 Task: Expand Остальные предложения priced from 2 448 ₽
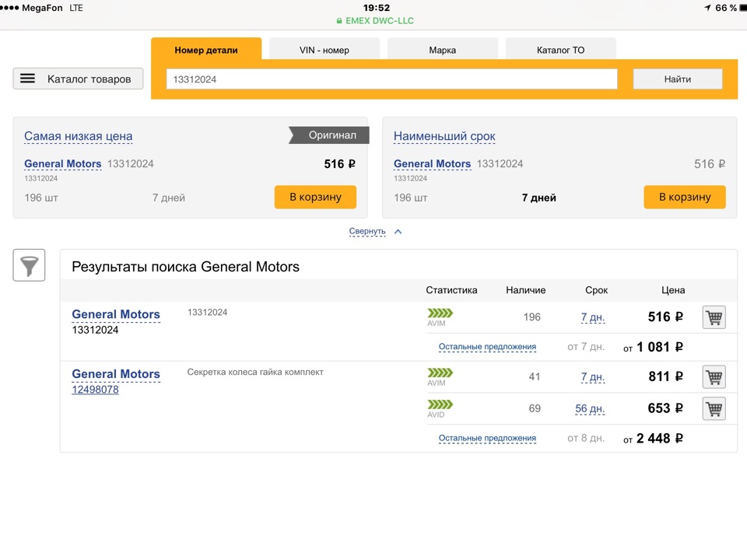[487, 438]
